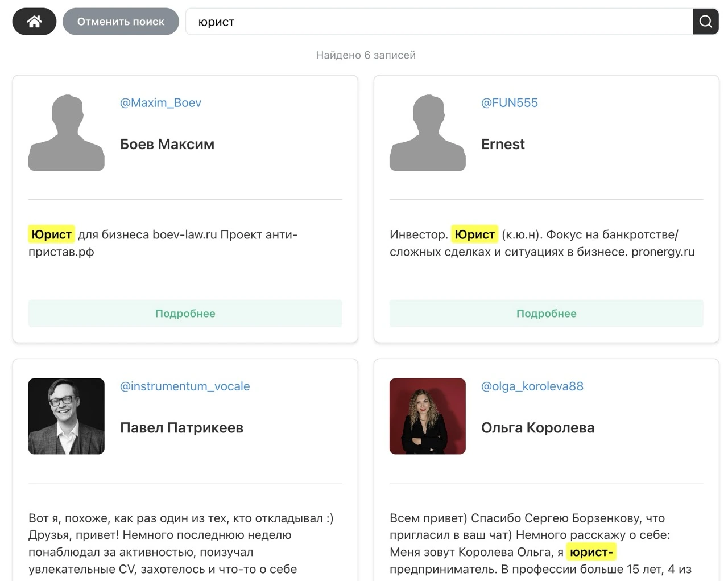Click Павел Патрикеев's profile photo
The width and height of the screenshot is (728, 581).
[x=67, y=416]
